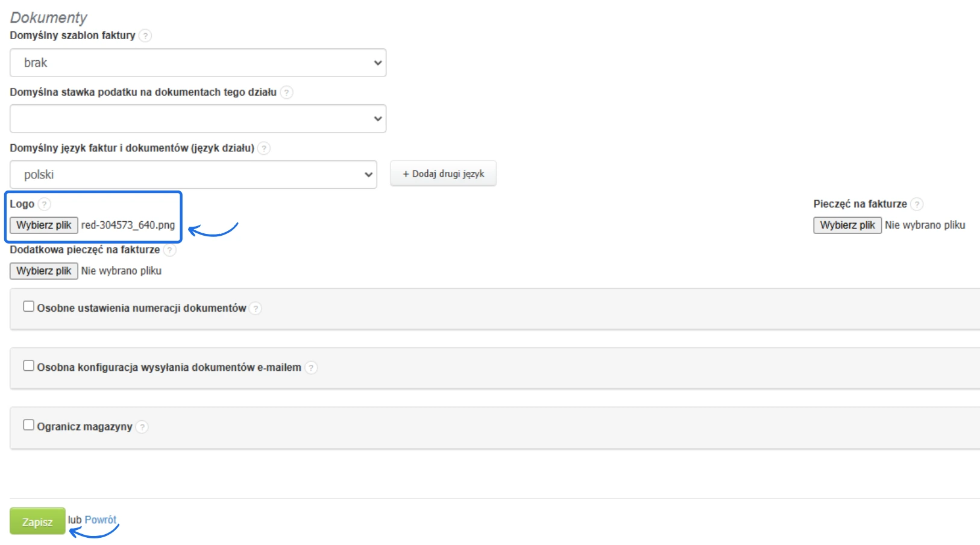
Task: Expand the default tax rate dropdown
Action: [198, 119]
